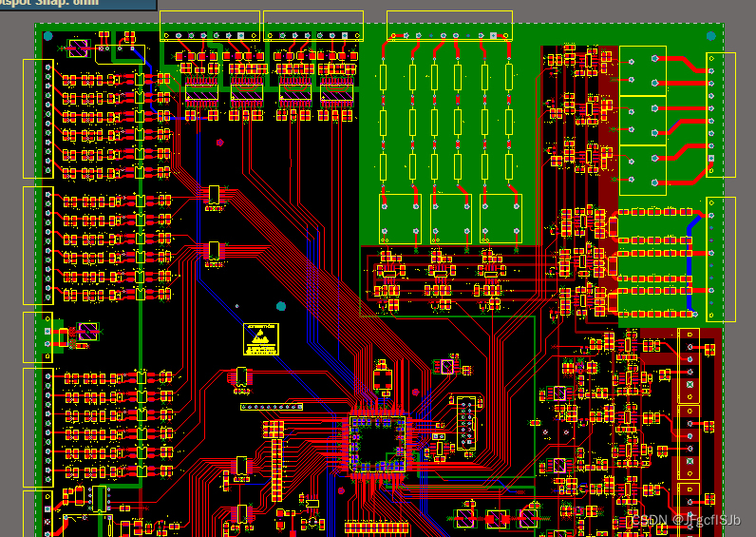Screen dimensions: 756x537
Task: Select the widest connector outline on top edge
Action: coord(449,26)
